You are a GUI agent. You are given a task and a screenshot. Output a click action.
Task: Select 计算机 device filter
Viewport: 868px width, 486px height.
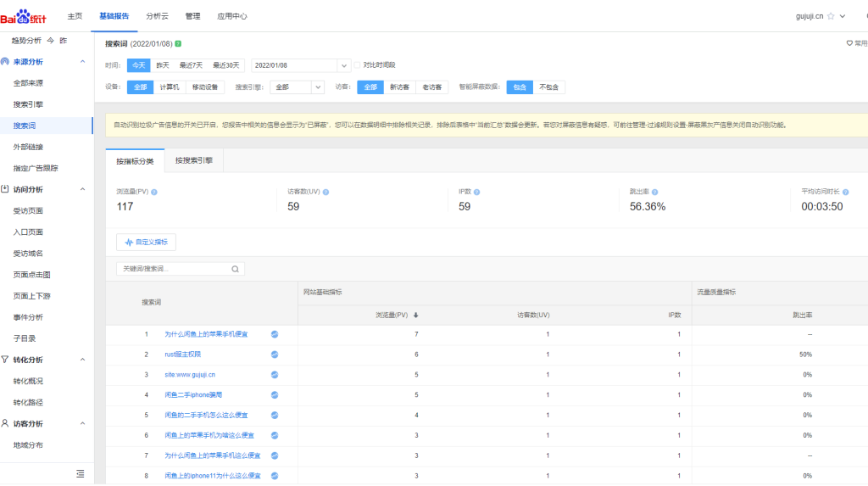(x=170, y=87)
